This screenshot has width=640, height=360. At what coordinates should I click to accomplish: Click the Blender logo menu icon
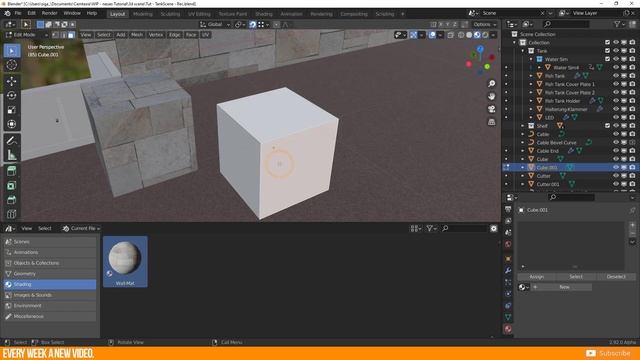click(7, 13)
